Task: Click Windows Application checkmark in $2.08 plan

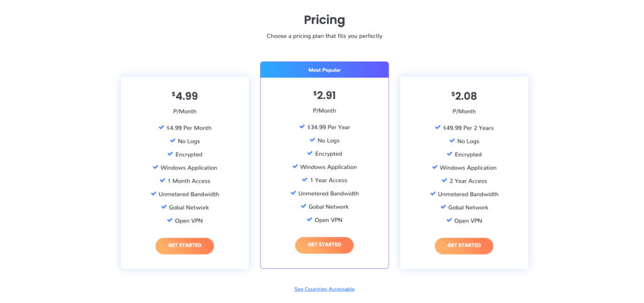Action: [x=435, y=168]
